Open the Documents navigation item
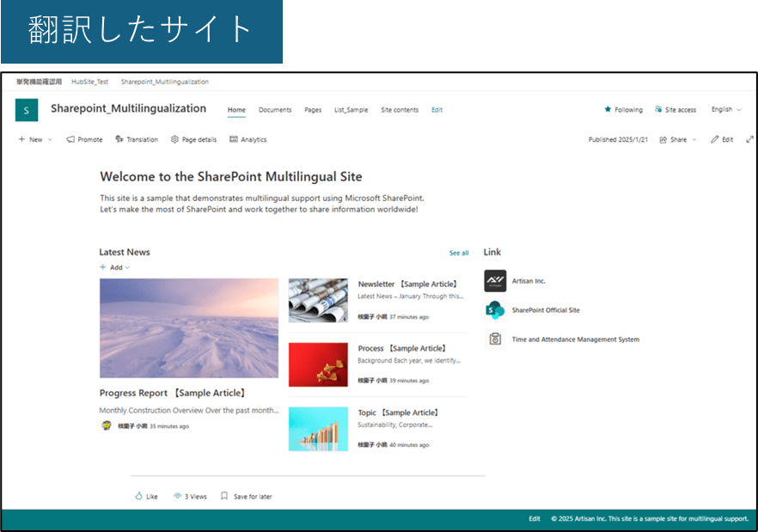Image resolution: width=758 pixels, height=532 pixels. (x=275, y=110)
